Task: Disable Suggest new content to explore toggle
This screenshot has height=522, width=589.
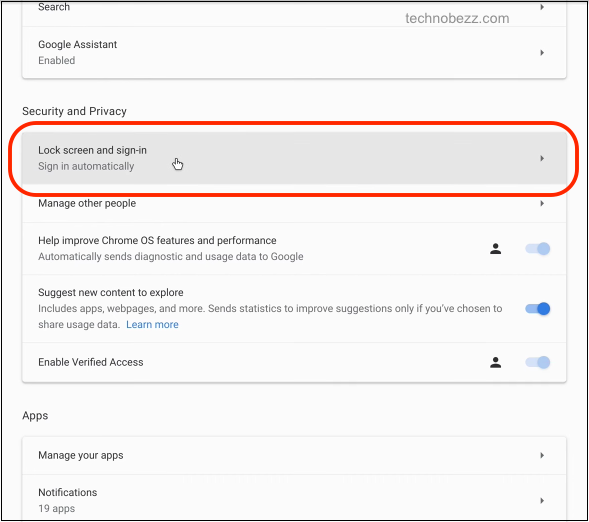Action: click(x=538, y=309)
